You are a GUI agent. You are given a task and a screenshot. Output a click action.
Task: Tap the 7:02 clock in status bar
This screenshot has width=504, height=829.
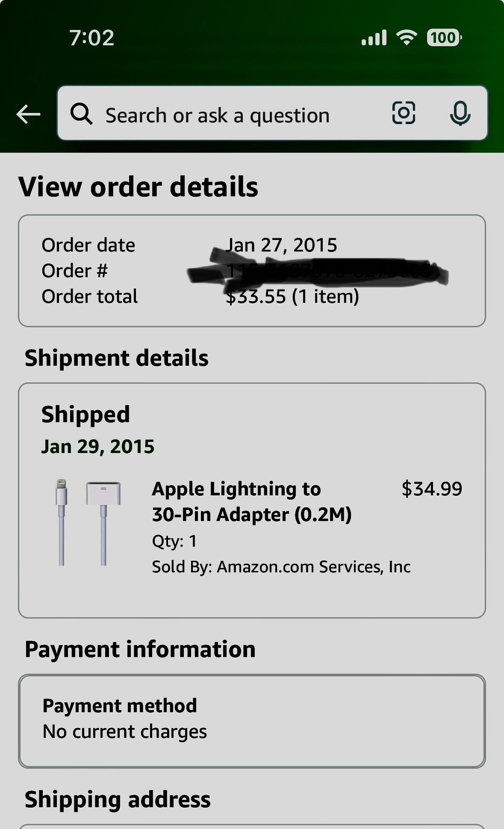tap(92, 38)
